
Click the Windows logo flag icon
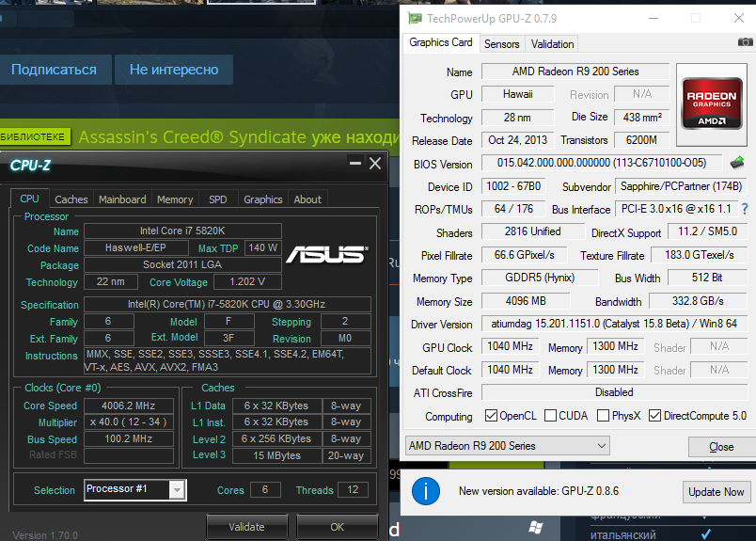(x=535, y=528)
